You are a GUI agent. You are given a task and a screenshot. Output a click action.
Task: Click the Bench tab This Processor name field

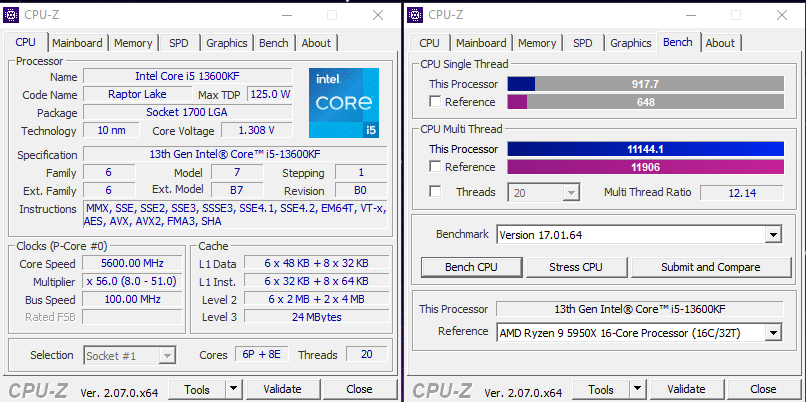pyautogui.click(x=640, y=309)
